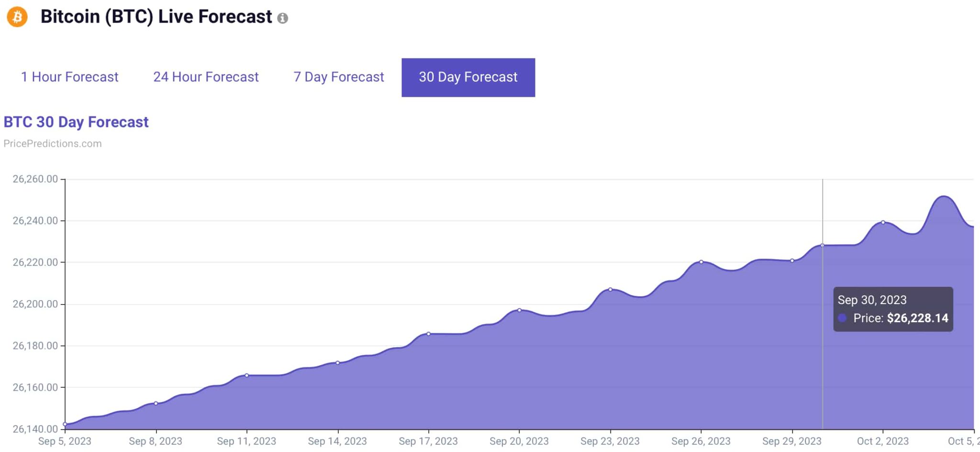Select the Sep 29, 2023 chart data point

(792, 260)
